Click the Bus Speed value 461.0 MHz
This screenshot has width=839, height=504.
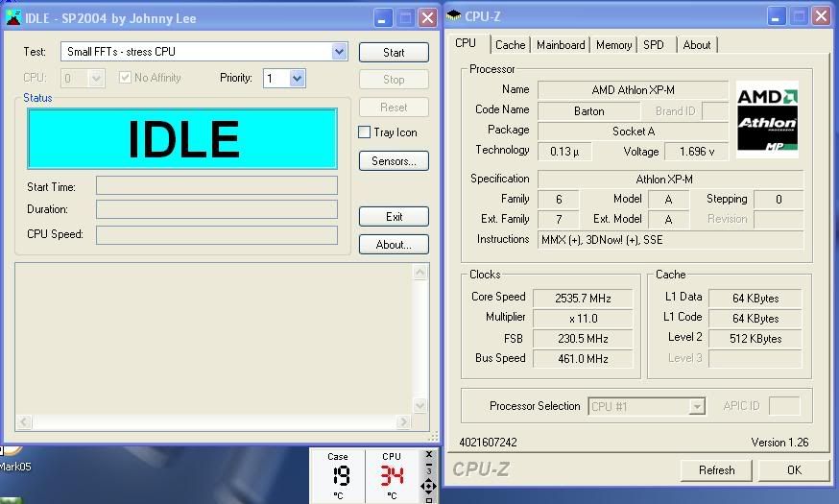tap(583, 359)
